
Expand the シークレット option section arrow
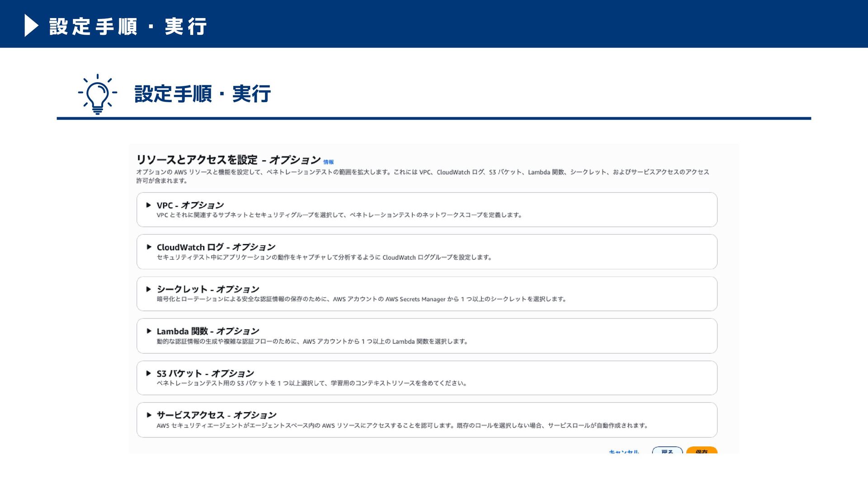point(148,289)
